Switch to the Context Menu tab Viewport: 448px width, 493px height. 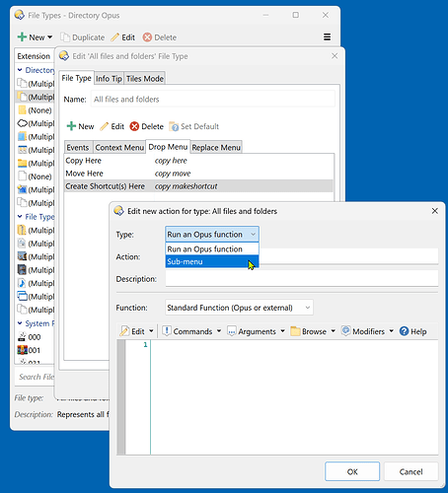pos(119,148)
